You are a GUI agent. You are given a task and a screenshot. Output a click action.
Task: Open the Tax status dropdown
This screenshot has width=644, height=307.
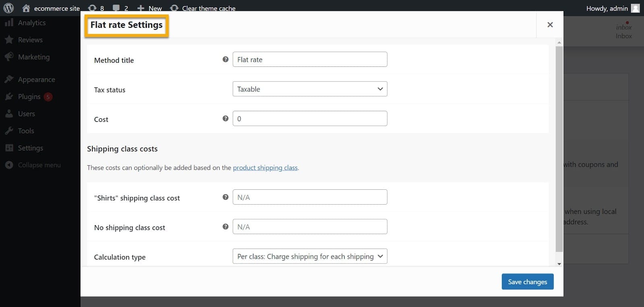tap(310, 89)
